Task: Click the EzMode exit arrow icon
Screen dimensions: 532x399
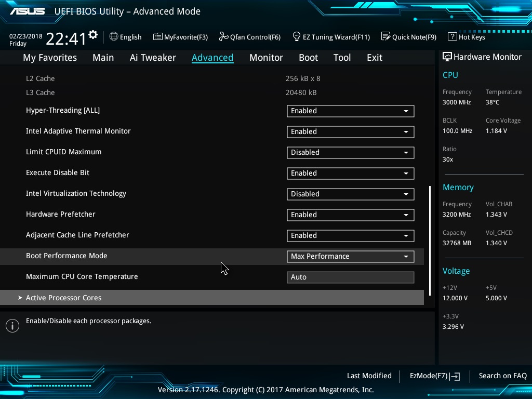Action: click(x=455, y=376)
